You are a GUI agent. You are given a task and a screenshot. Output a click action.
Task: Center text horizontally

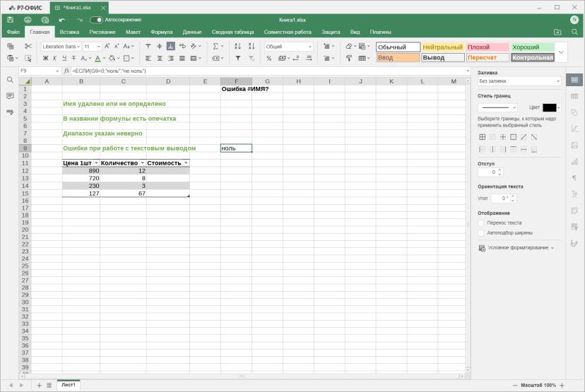[x=159, y=58]
